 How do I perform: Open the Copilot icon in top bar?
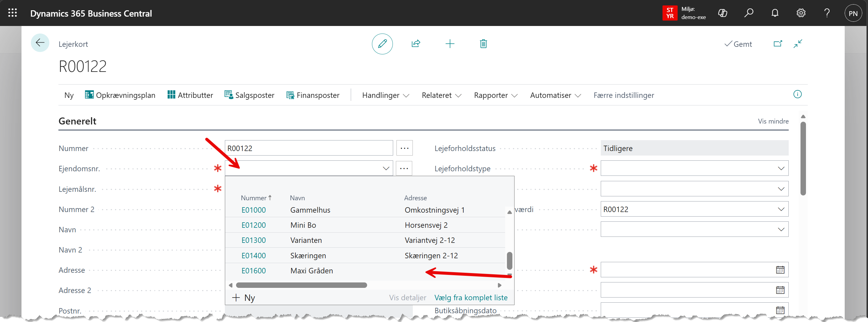coord(722,13)
